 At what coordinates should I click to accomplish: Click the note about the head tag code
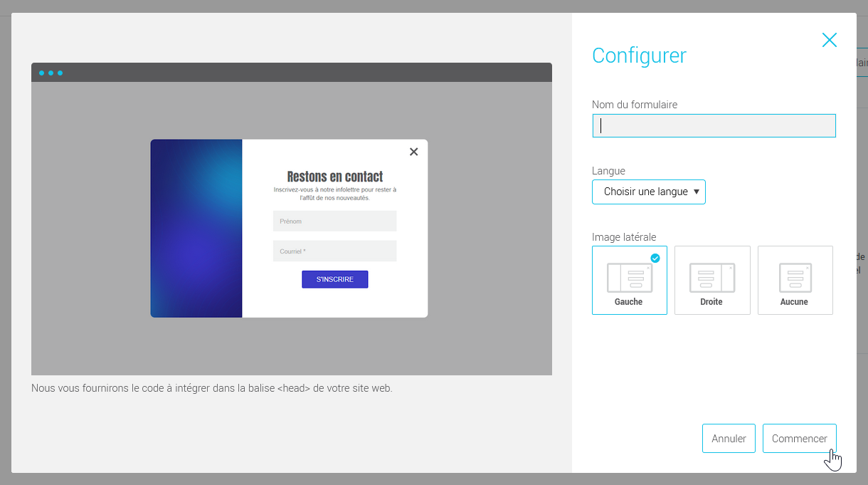[x=212, y=389]
